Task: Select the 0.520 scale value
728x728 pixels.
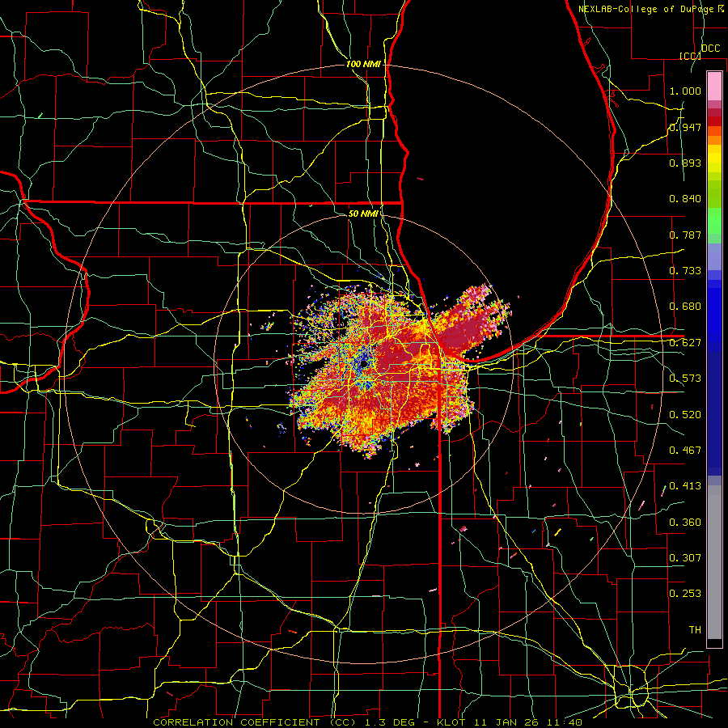Action: tap(685, 415)
